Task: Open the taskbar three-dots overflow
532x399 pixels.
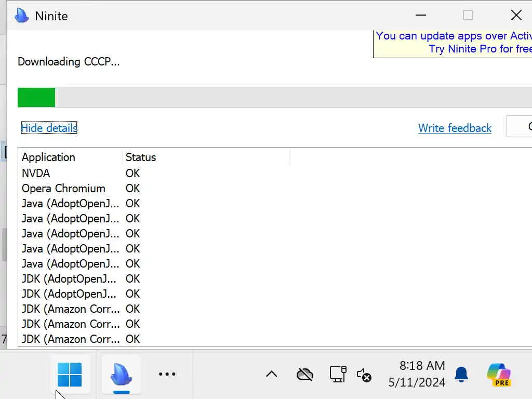Action: (x=167, y=374)
